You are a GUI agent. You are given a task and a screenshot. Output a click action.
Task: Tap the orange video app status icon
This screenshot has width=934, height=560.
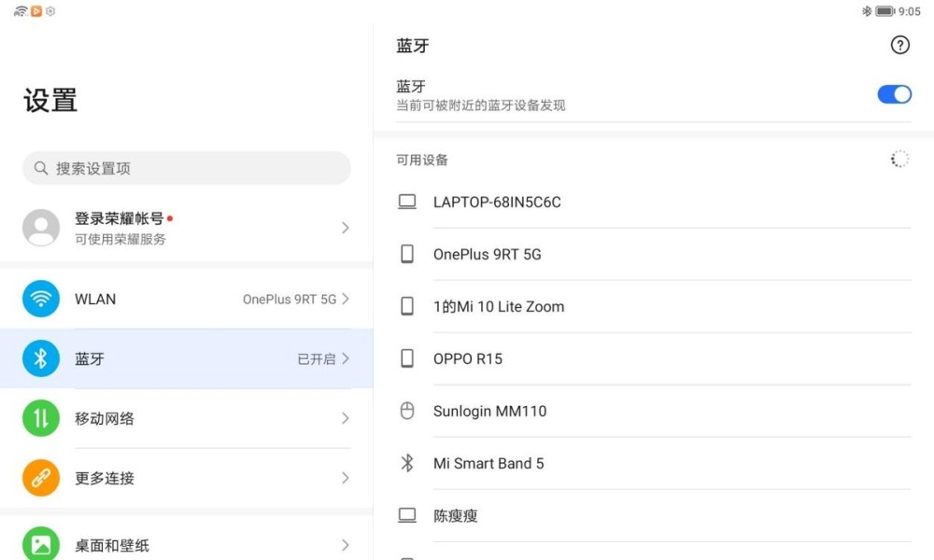pos(36,10)
